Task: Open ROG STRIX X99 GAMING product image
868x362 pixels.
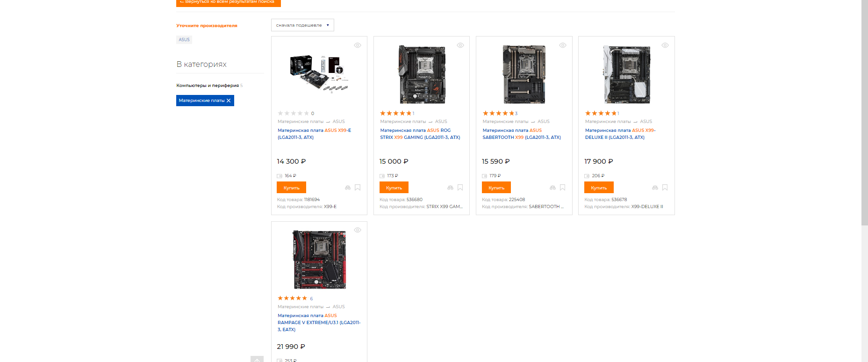Action: pos(422,74)
